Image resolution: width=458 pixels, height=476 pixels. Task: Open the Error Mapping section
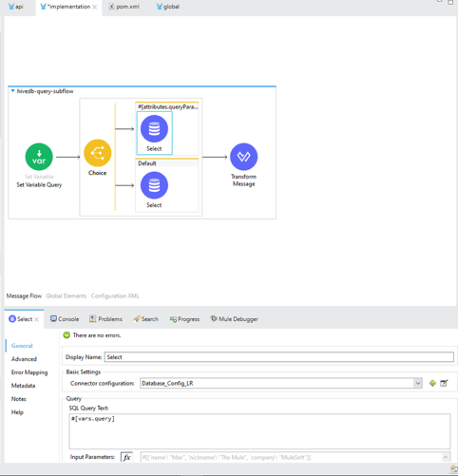[x=29, y=372]
